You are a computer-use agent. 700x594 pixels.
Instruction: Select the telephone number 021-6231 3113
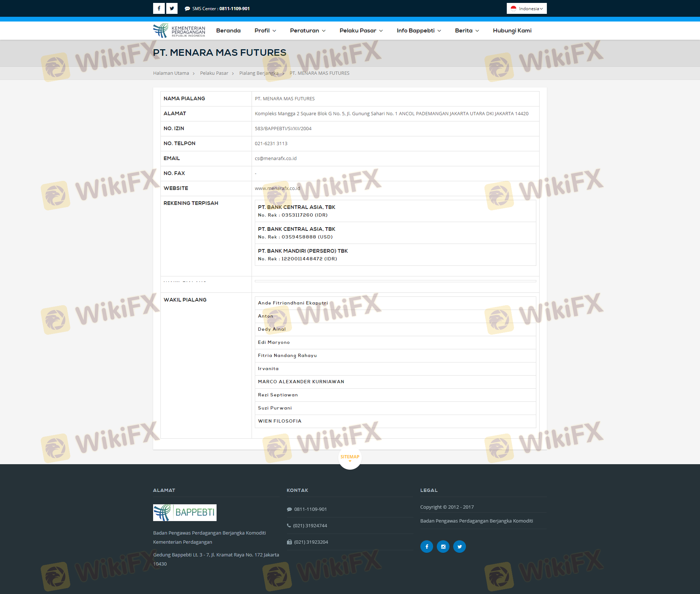tap(271, 144)
